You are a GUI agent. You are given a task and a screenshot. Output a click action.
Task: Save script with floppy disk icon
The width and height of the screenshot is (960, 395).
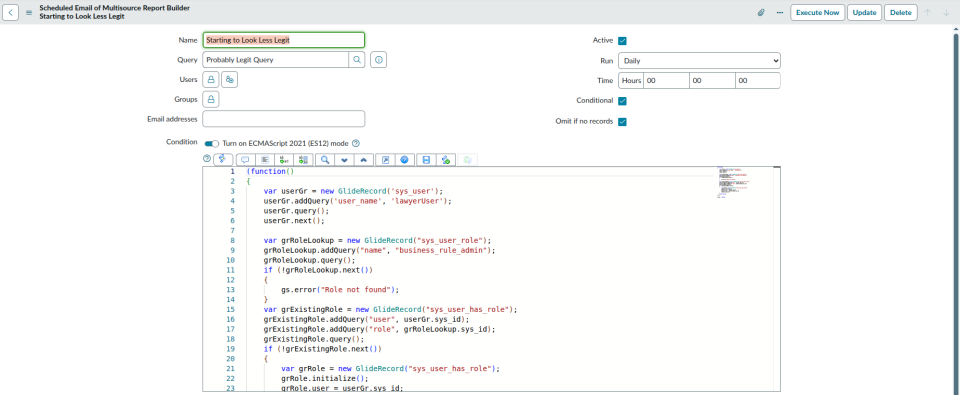click(x=426, y=160)
